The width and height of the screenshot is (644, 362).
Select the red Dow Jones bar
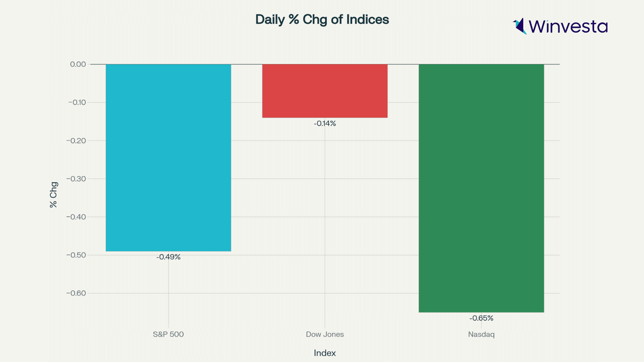click(x=325, y=91)
